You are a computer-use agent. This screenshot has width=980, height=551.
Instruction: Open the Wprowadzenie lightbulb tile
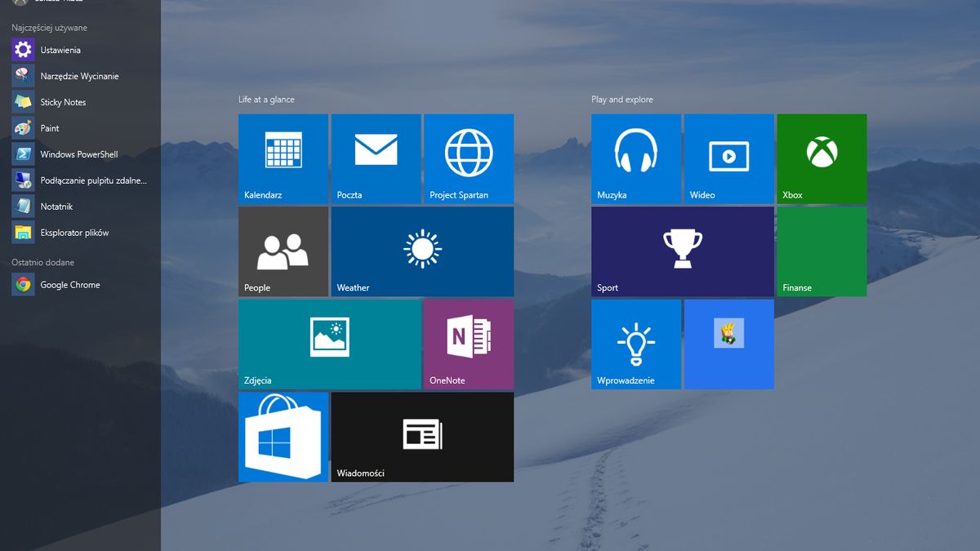(636, 344)
